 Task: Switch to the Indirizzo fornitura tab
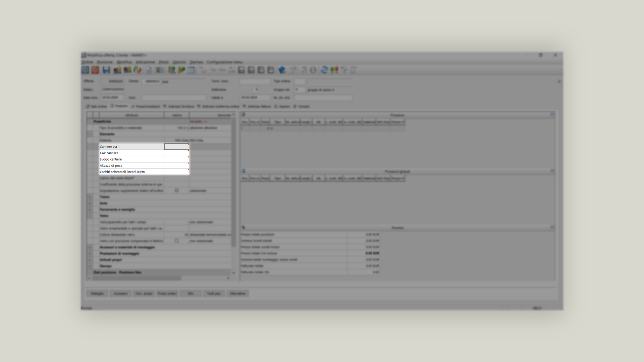pos(179,106)
